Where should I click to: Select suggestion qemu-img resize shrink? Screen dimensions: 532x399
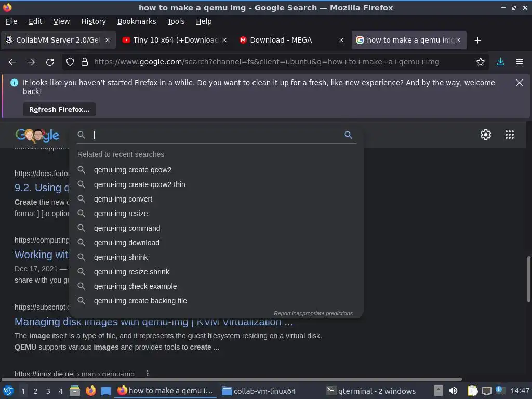[x=216, y=272]
